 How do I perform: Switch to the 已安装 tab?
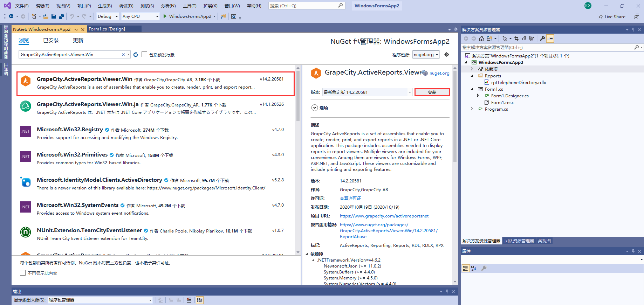tap(51, 41)
